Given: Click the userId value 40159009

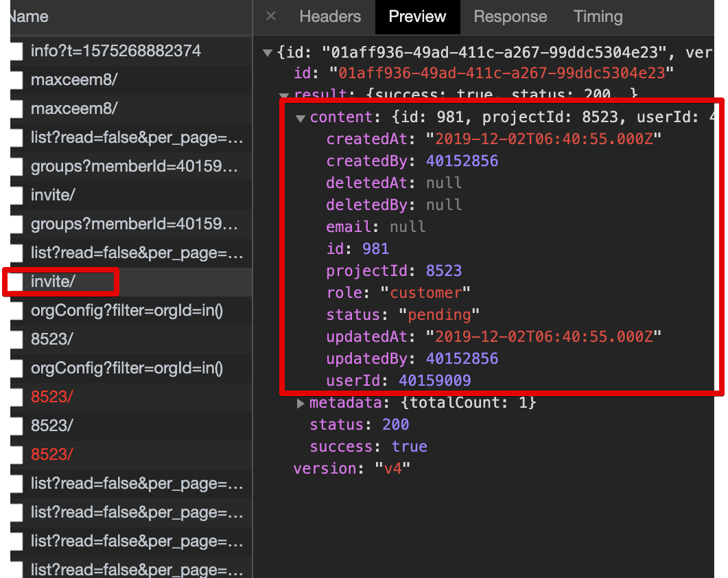Looking at the screenshot, I should click(434, 380).
